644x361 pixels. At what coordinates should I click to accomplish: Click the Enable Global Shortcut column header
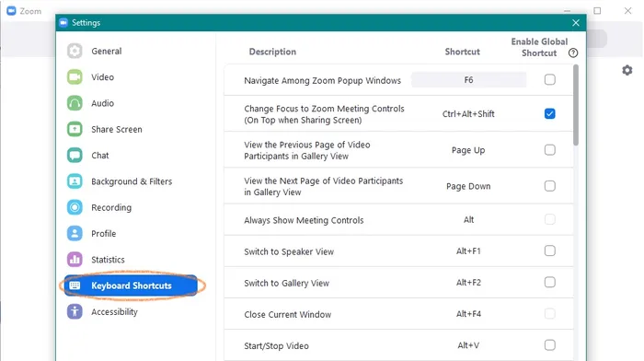pos(539,47)
